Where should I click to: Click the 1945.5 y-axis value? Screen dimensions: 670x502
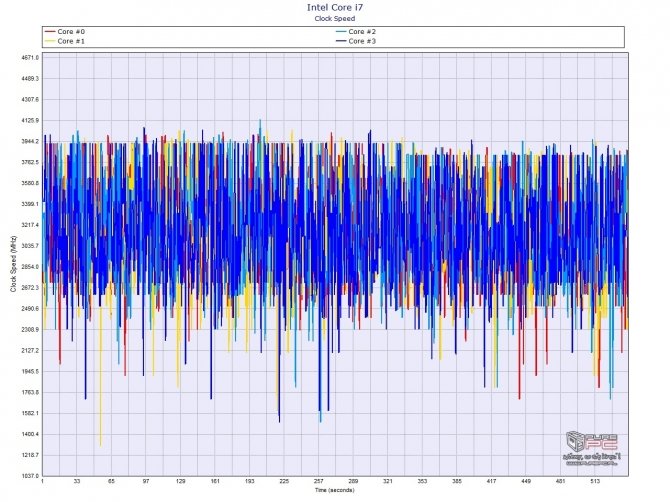point(30,372)
